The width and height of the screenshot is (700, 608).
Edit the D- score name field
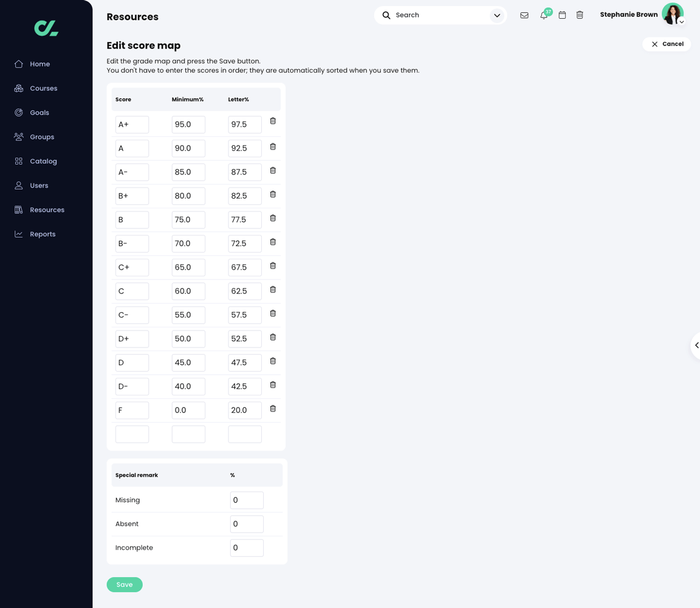tap(132, 386)
